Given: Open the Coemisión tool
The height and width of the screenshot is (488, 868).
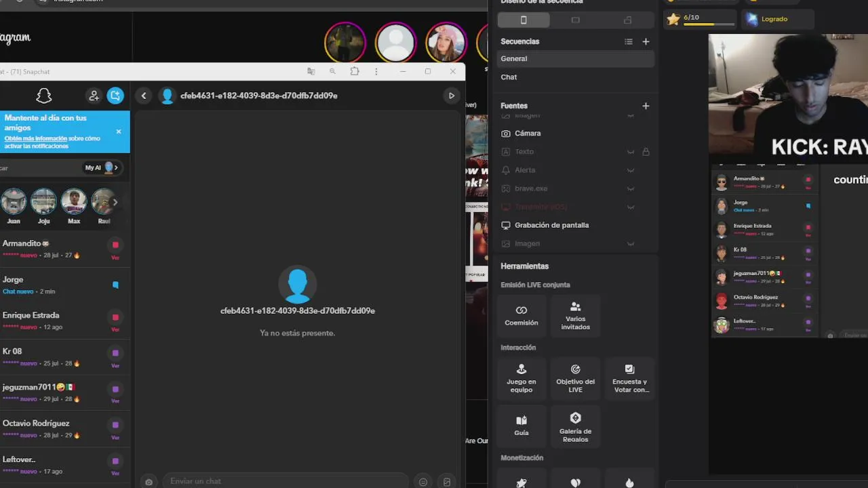Looking at the screenshot, I should click(521, 315).
